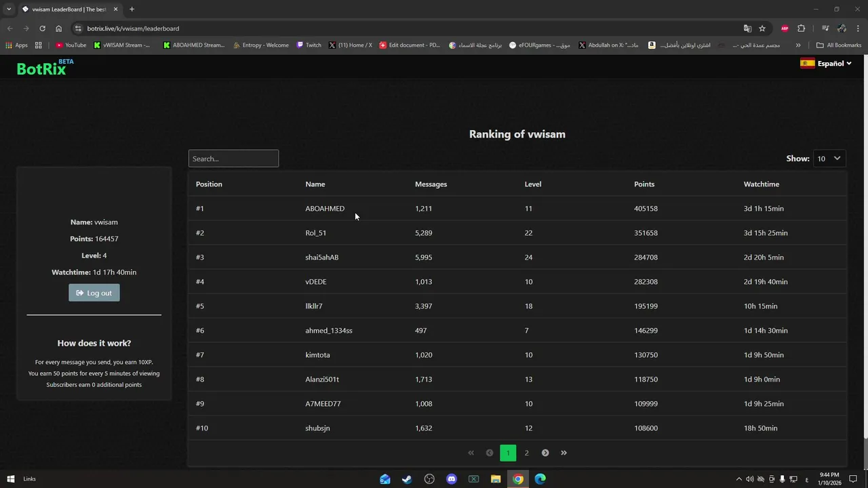Open the eFOURgames bookmark
The image size is (868, 488).
(x=540, y=45)
